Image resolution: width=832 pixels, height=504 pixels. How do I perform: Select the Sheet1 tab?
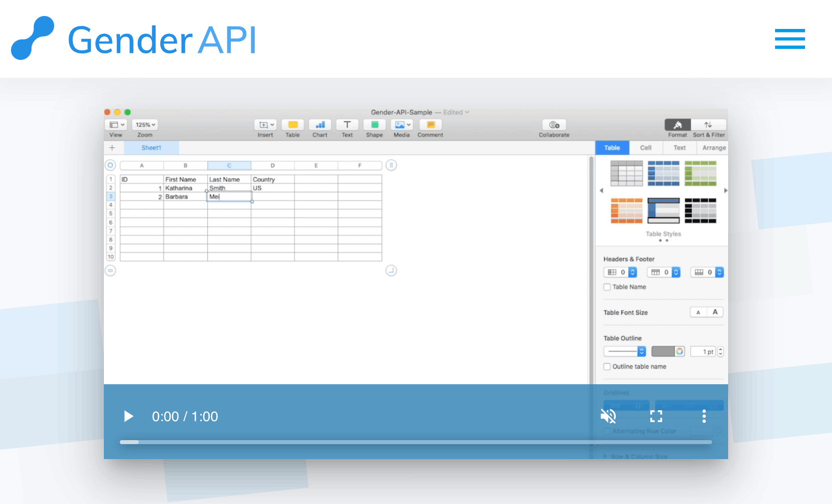151,148
